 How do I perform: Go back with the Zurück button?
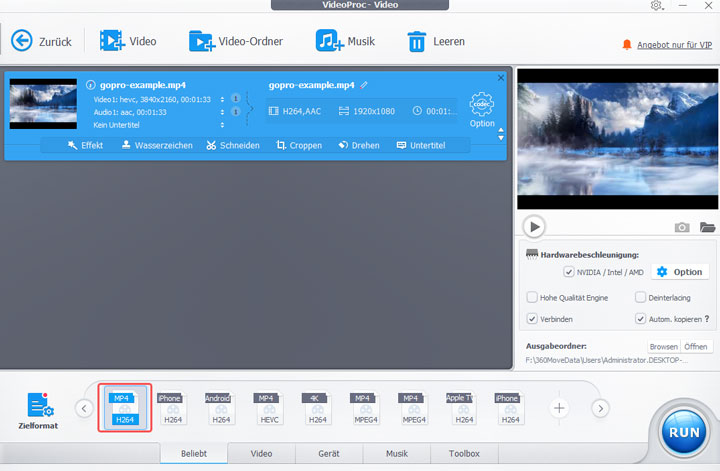tap(41, 41)
